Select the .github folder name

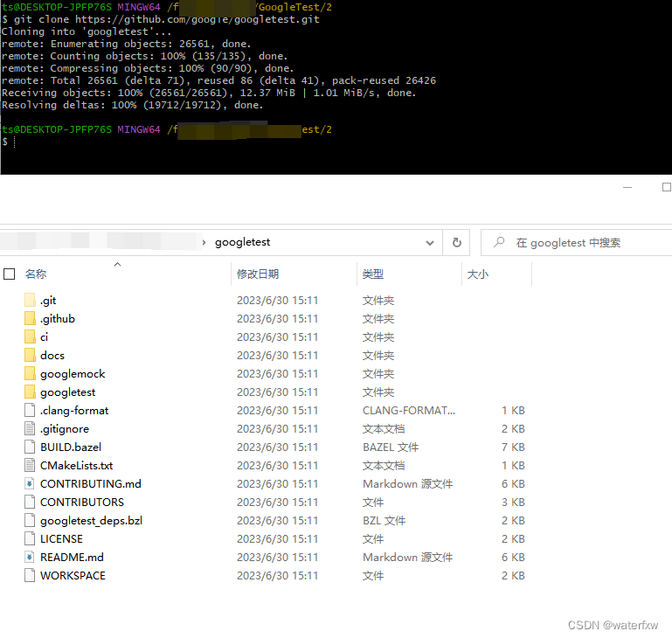[58, 319]
